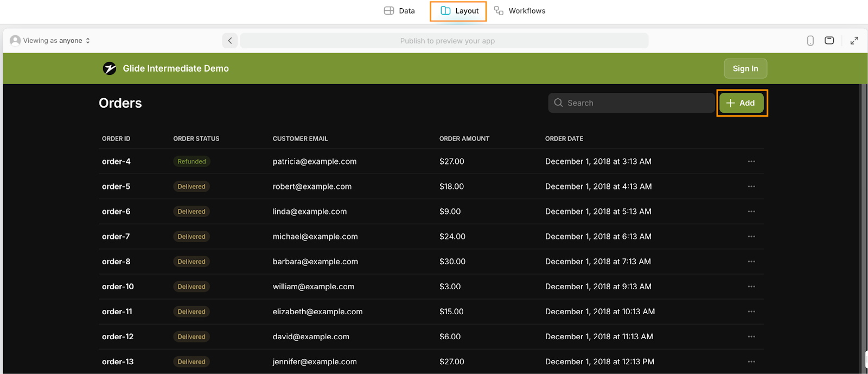This screenshot has width=868, height=374.
Task: Click the Delivered badge for order-5
Action: [192, 186]
